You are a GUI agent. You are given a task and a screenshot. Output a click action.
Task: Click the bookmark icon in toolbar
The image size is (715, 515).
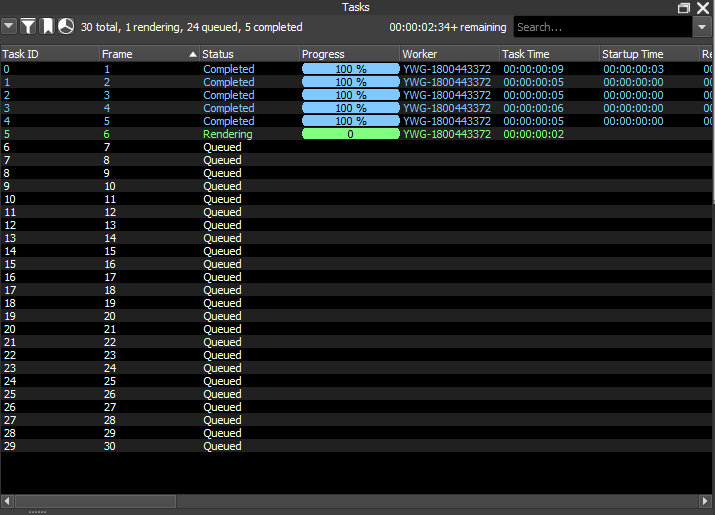(47, 27)
